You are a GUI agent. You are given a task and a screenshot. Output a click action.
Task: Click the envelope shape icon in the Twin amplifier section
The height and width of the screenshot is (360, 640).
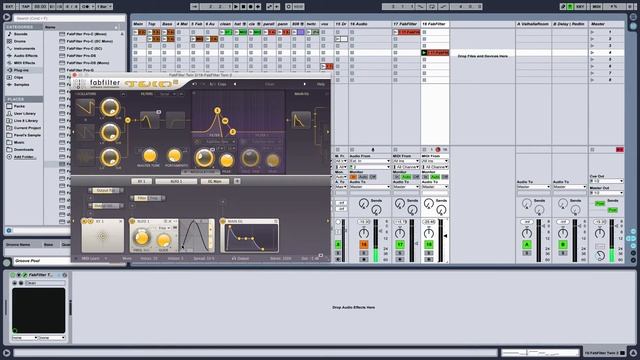coord(301,120)
